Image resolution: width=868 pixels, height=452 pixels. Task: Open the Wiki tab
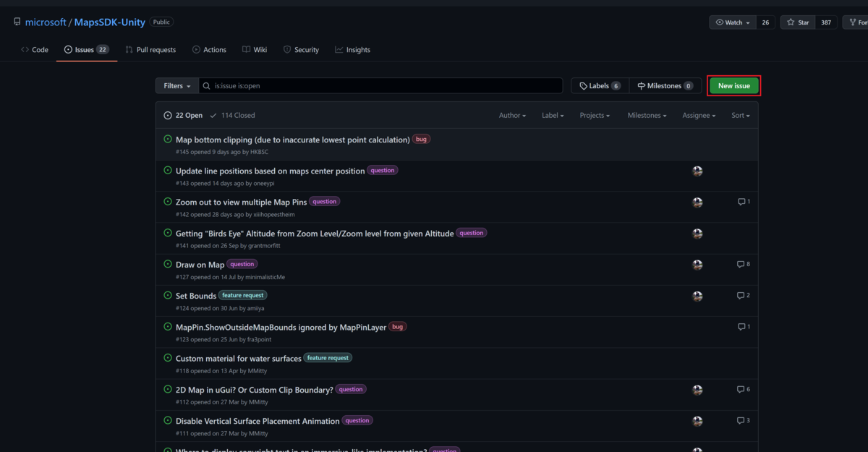point(255,50)
